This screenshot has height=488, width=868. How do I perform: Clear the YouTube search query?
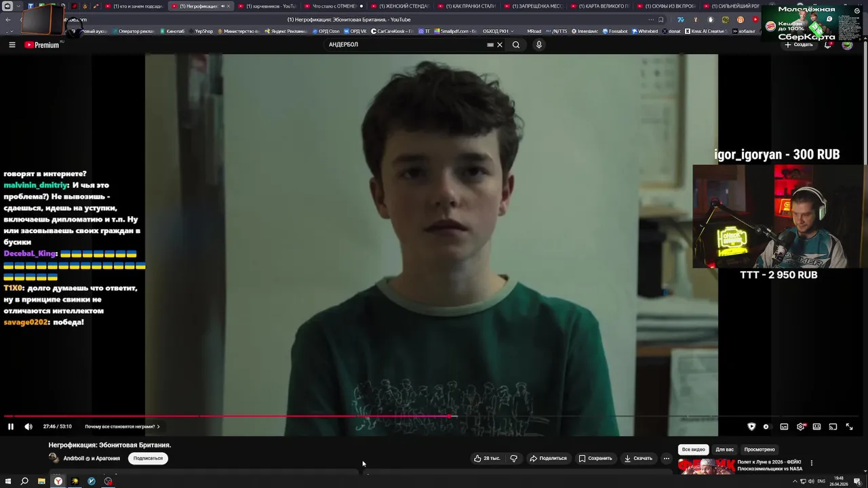pos(500,45)
